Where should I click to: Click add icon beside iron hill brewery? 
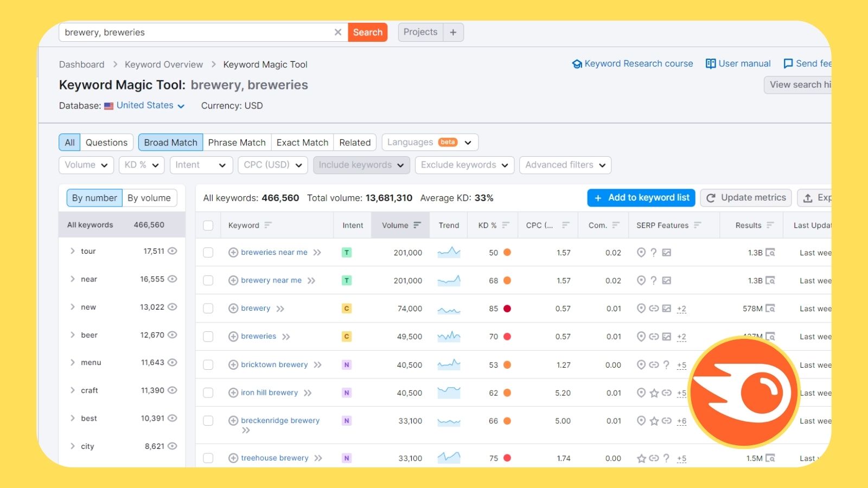tap(233, 393)
